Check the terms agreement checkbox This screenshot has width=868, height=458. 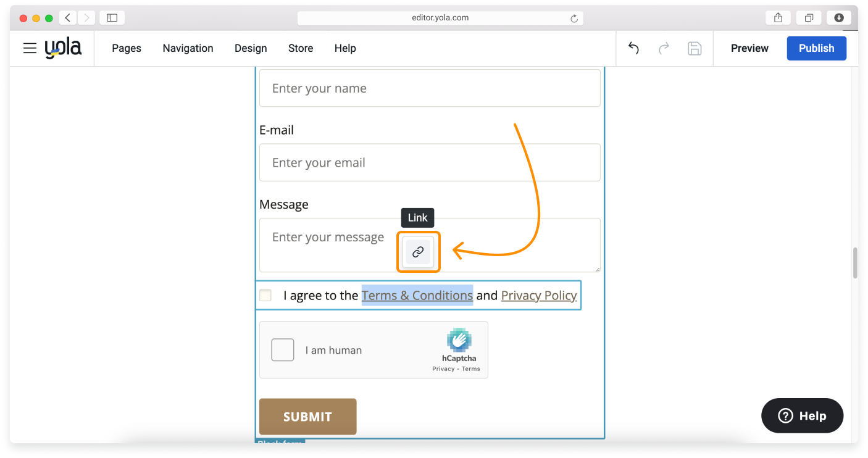(265, 295)
